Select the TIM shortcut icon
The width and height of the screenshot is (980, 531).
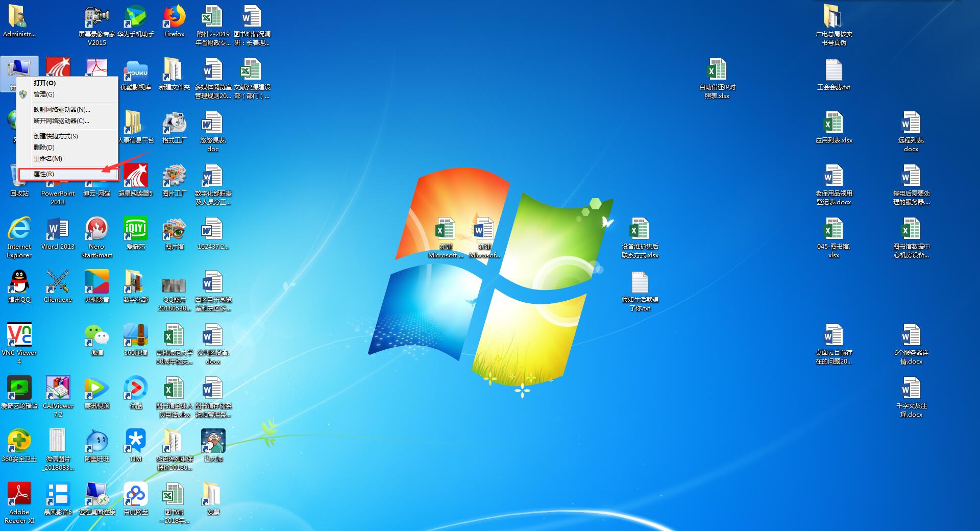coord(136,446)
